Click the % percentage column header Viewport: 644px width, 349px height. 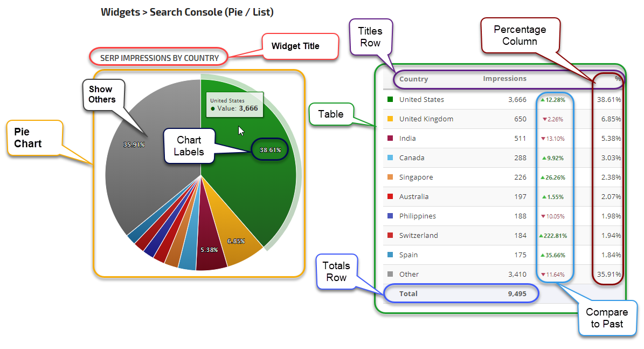(x=618, y=79)
